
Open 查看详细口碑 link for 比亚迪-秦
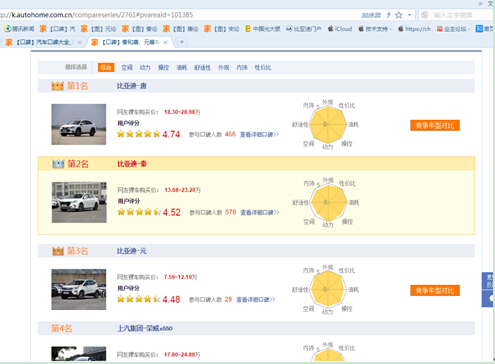[260, 212]
